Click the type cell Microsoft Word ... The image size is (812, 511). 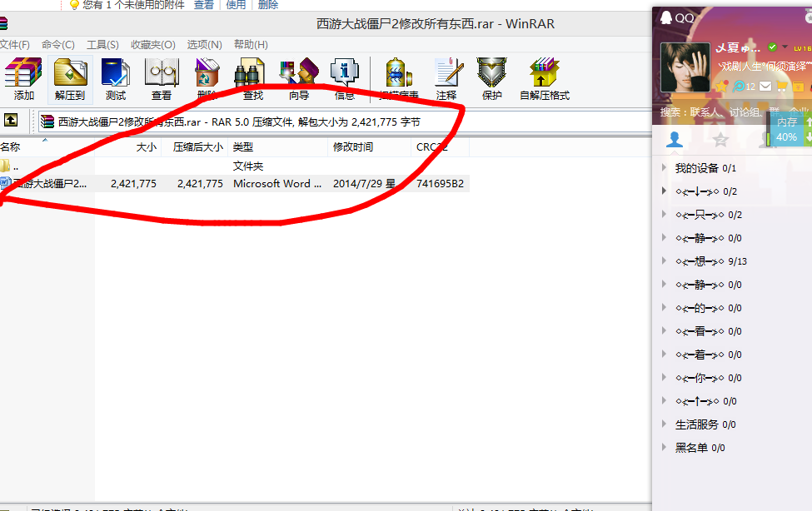click(x=277, y=183)
